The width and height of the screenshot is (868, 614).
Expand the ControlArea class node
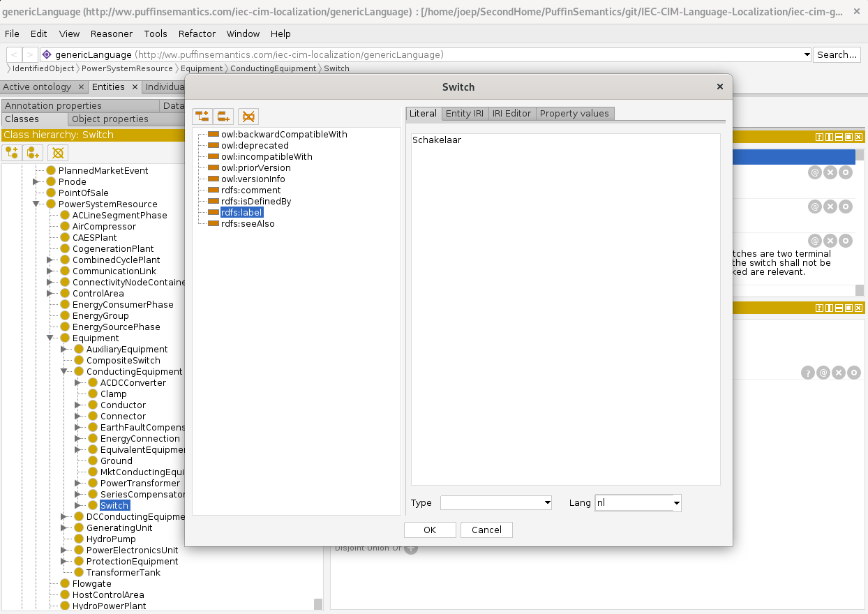[x=50, y=293]
